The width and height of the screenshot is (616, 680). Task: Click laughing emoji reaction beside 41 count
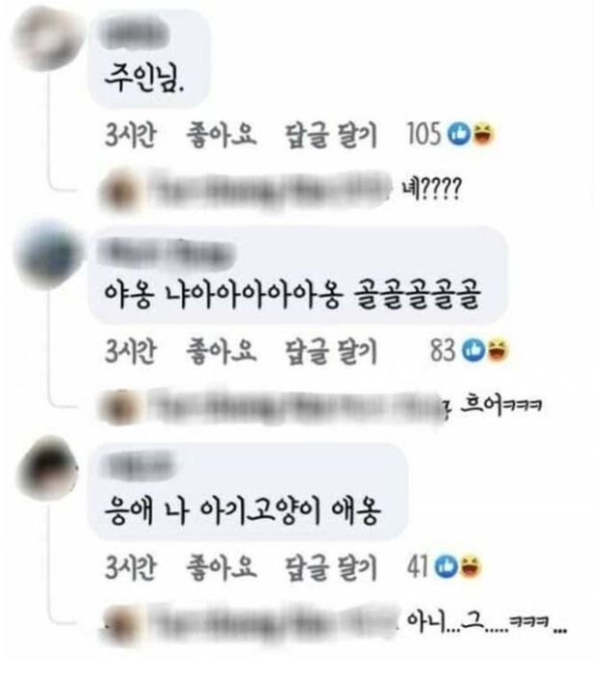point(471,566)
